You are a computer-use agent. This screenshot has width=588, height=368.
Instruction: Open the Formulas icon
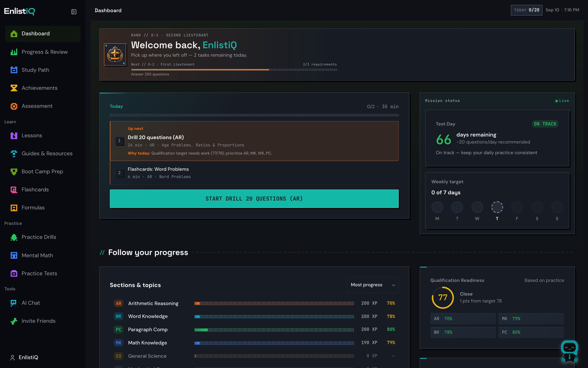[x=14, y=208]
